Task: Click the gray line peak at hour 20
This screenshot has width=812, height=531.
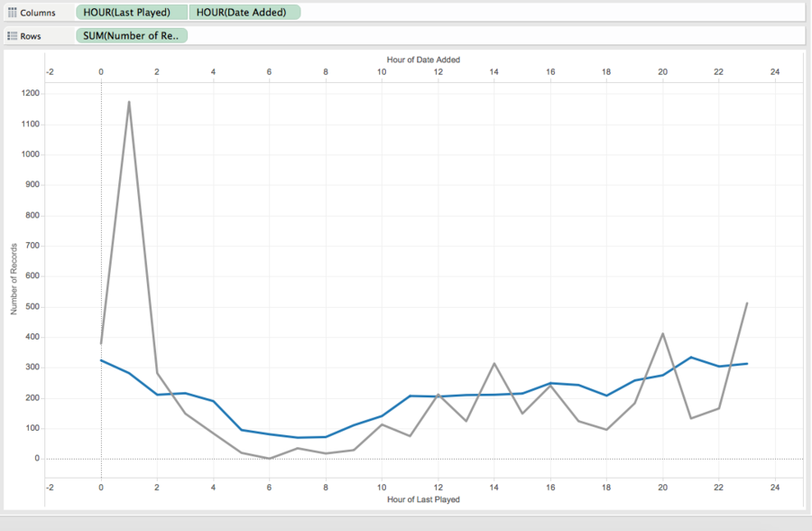Action: pos(663,333)
